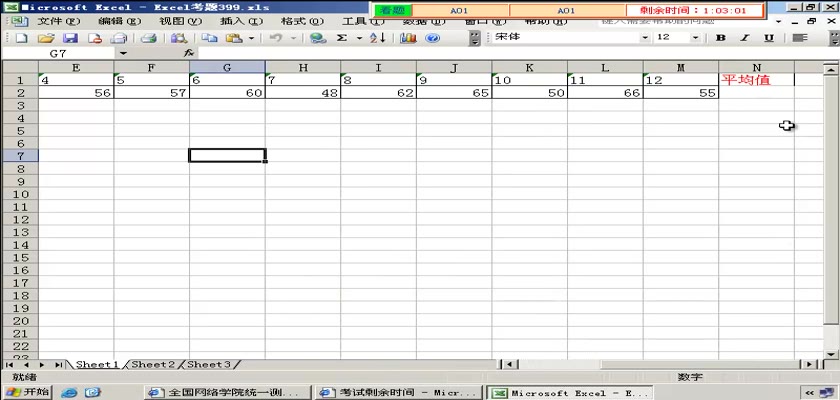Select column G header
The height and width of the screenshot is (400, 840).
click(x=227, y=67)
